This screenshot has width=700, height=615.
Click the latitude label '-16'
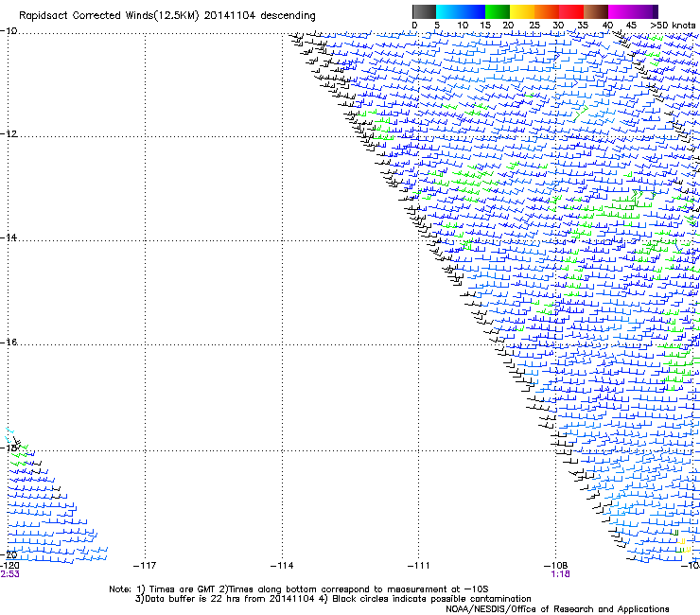pyautogui.click(x=9, y=343)
